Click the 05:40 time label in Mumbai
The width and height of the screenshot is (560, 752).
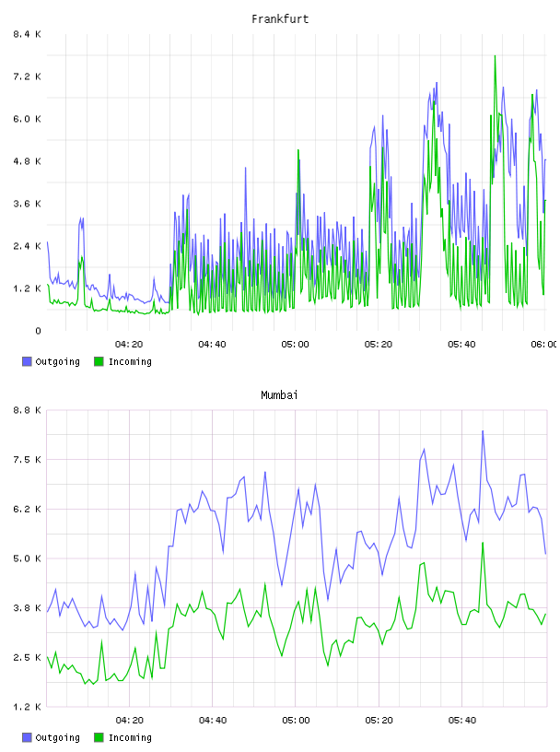[x=462, y=721]
